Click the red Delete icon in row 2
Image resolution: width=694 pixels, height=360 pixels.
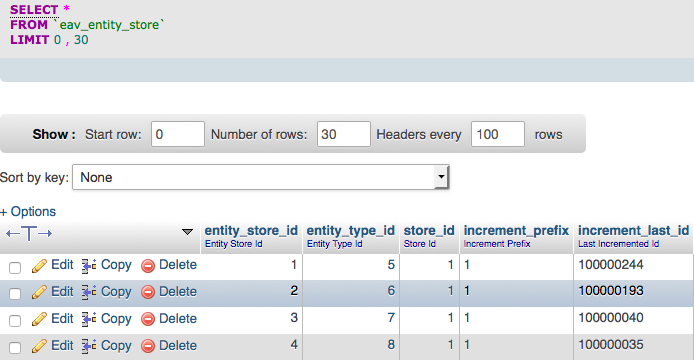(x=148, y=293)
